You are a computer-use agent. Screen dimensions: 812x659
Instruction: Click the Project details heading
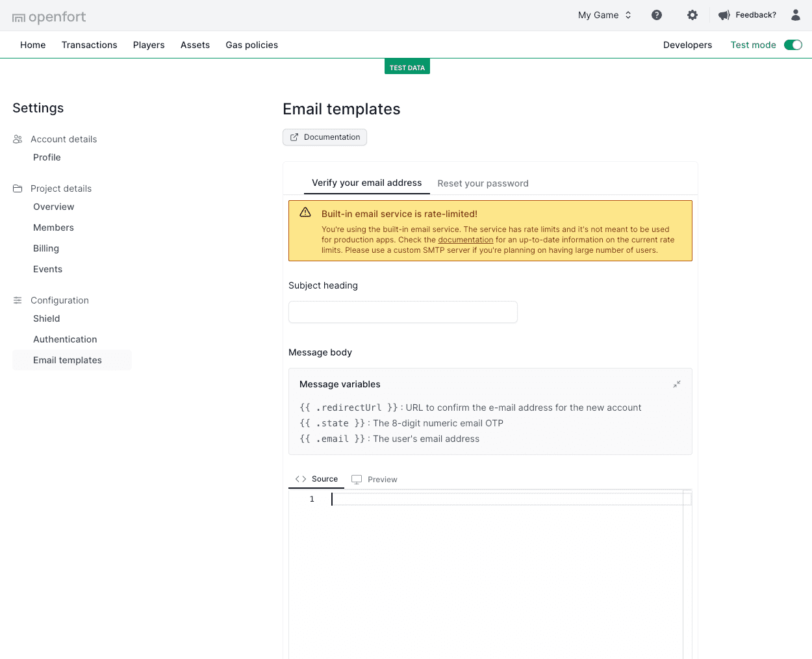coord(61,188)
